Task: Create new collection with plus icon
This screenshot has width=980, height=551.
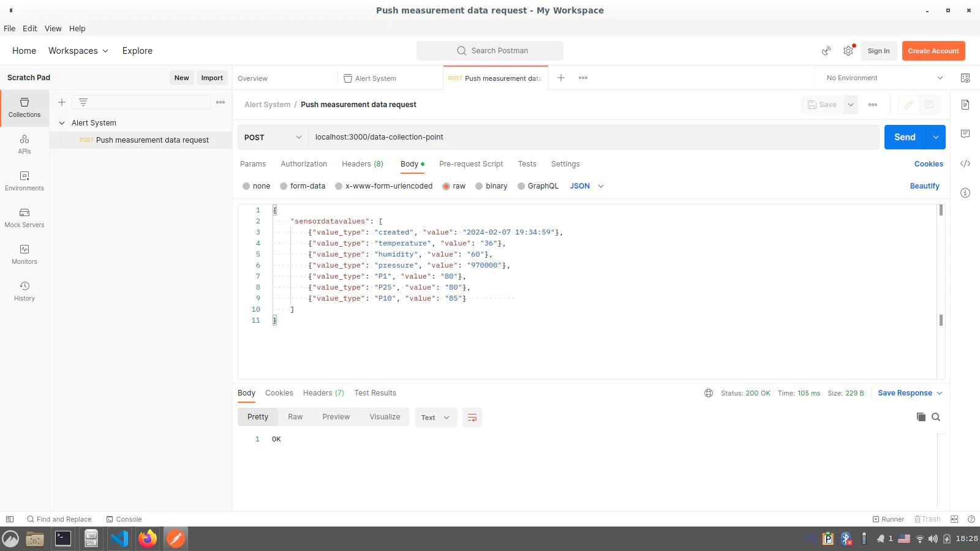Action: 62,102
